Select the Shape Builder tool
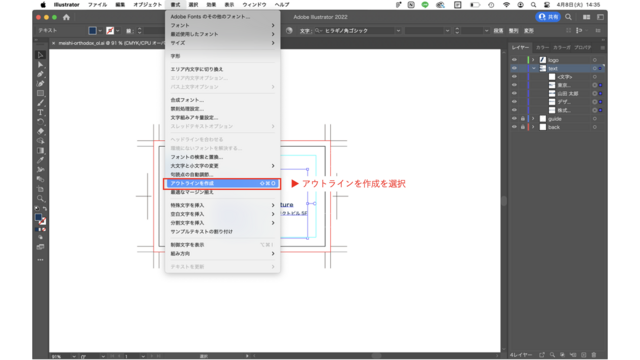Viewport: 640px width, 360px height. point(40,141)
